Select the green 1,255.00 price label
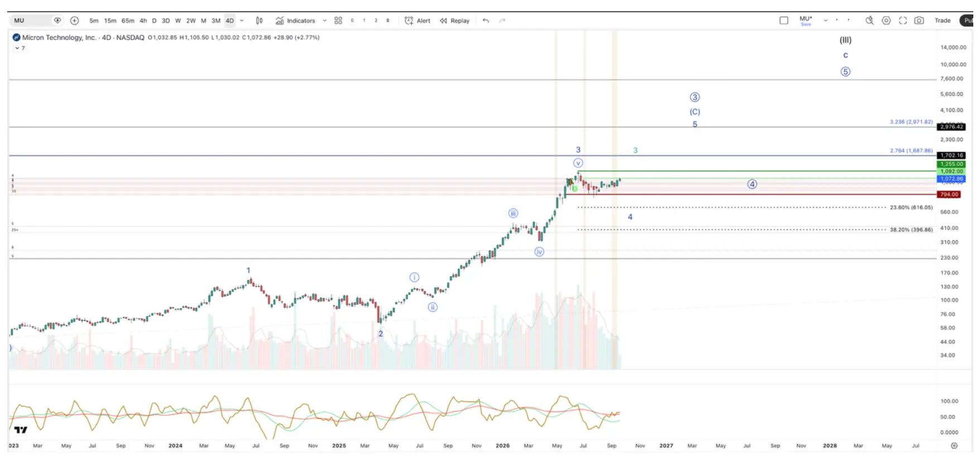The height and width of the screenshot is (465, 980). [x=951, y=164]
